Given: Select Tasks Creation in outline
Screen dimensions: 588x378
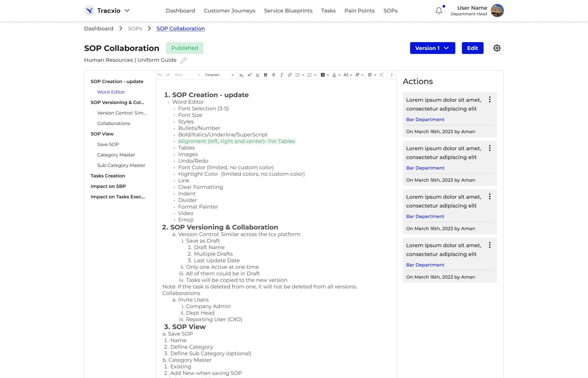Looking at the screenshot, I should point(108,176).
